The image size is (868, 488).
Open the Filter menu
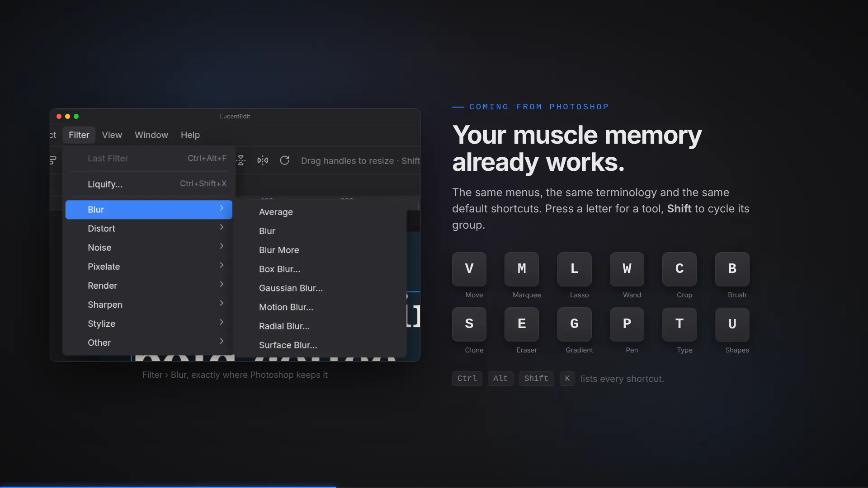tap(79, 135)
